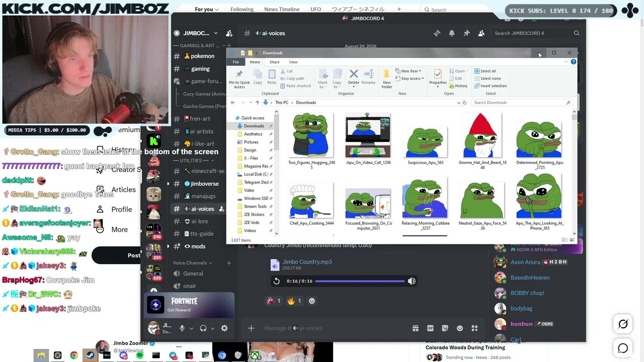This screenshot has width=644, height=362.
Task: Open the News Timeline tab on X
Action: point(282,9)
